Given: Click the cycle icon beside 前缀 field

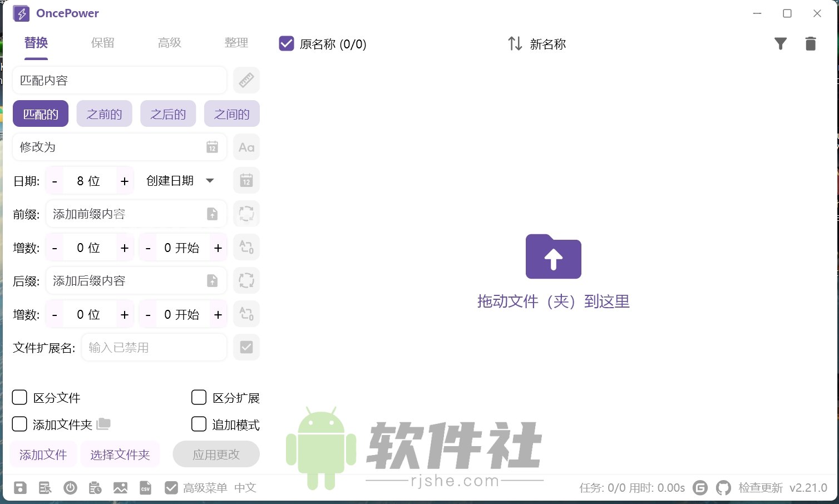Looking at the screenshot, I should [x=246, y=214].
